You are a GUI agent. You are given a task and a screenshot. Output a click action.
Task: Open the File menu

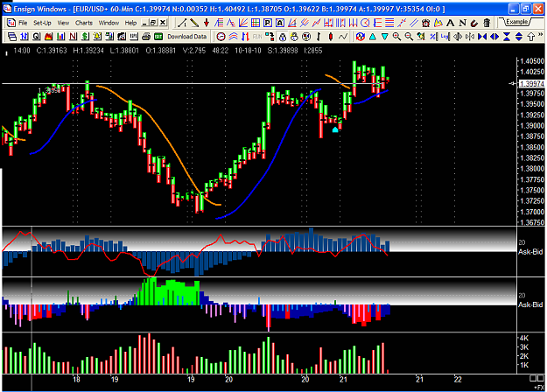coord(23,23)
